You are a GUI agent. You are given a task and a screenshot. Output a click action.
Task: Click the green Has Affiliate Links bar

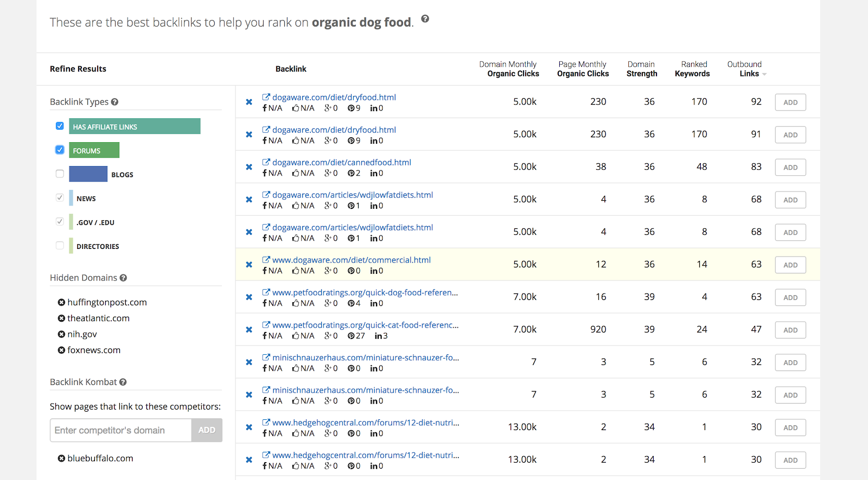tap(135, 126)
